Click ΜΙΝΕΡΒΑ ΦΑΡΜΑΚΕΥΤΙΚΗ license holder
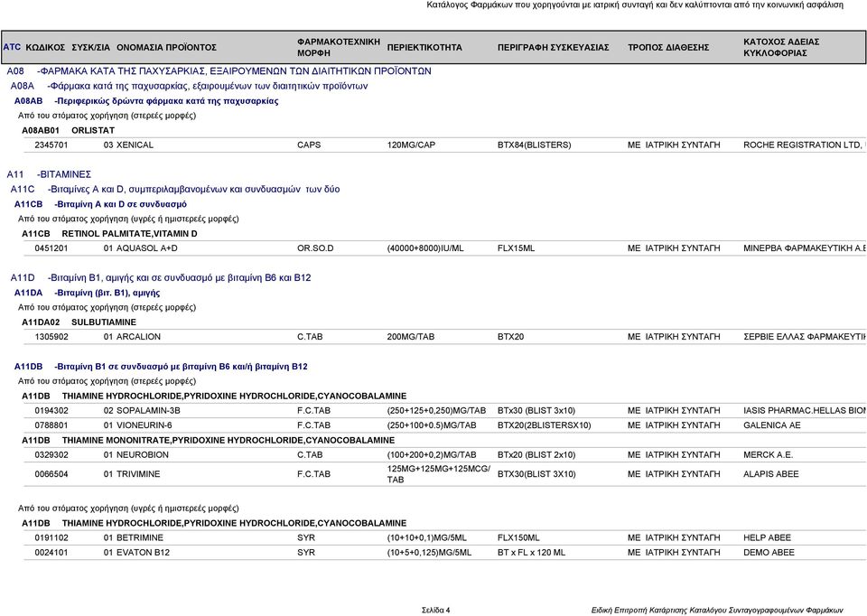867x616 pixels. coord(804,248)
